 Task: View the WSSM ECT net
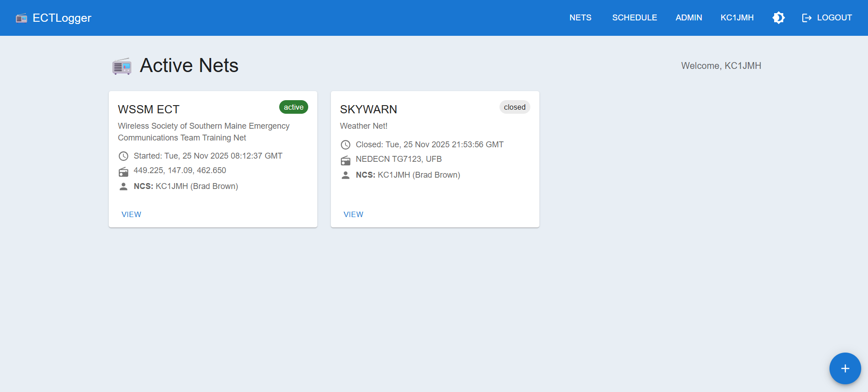coord(131,214)
